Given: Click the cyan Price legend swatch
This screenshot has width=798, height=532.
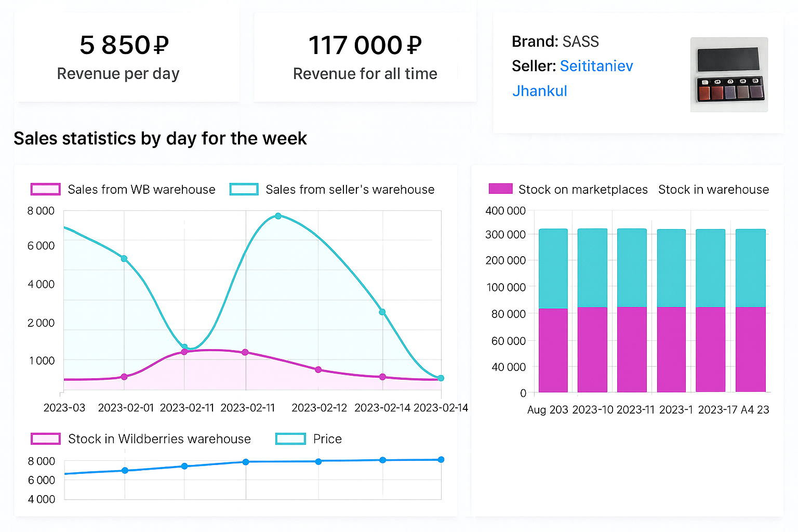Looking at the screenshot, I should click(x=290, y=439).
